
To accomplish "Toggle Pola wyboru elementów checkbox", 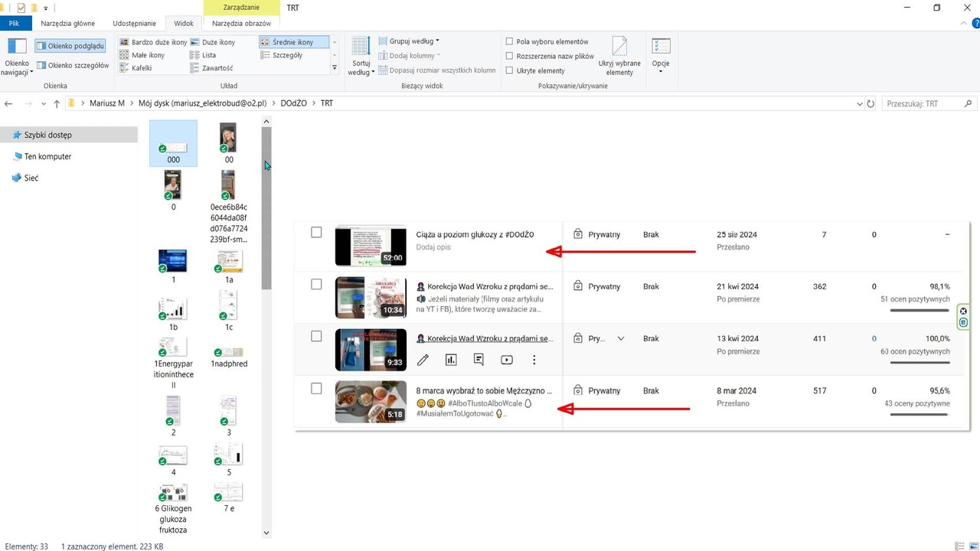I will tap(509, 41).
